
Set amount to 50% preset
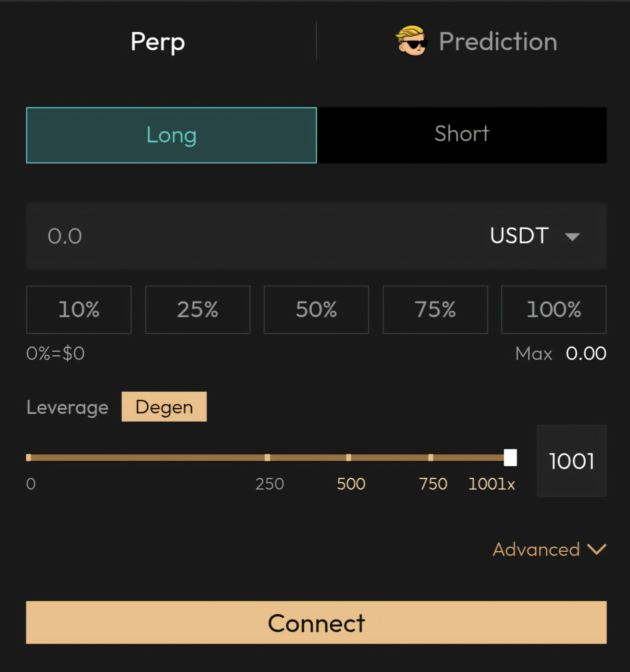tap(316, 310)
